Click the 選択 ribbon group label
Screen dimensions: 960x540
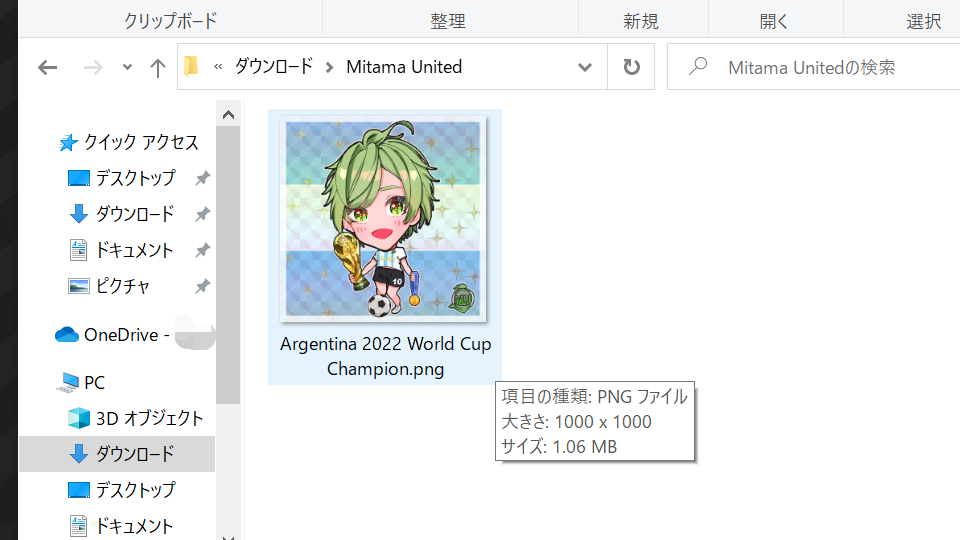point(924,21)
